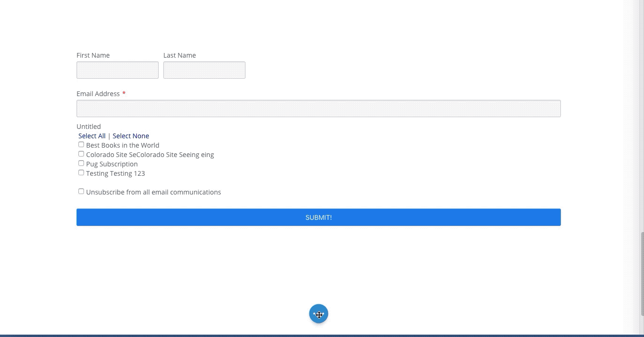The height and width of the screenshot is (337, 644).
Task: Click the Select All link
Action: (92, 136)
